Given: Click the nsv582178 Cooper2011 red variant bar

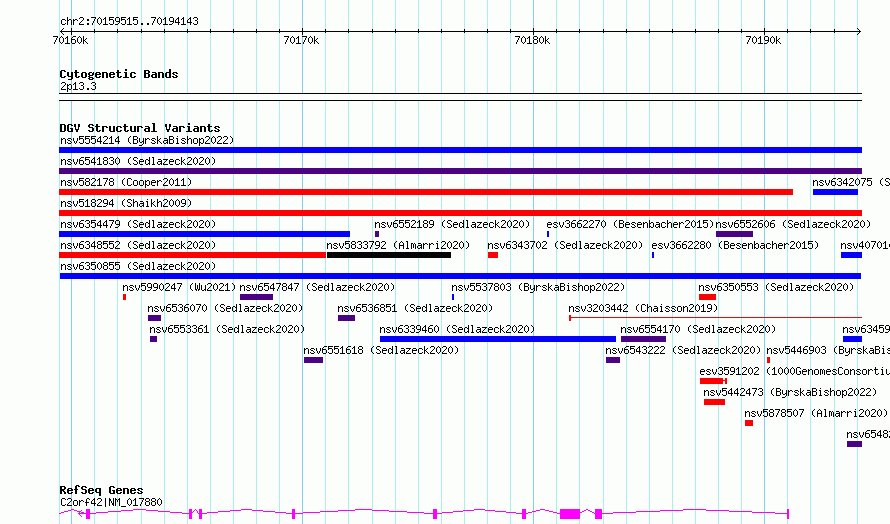Looking at the screenshot, I should tap(426, 192).
